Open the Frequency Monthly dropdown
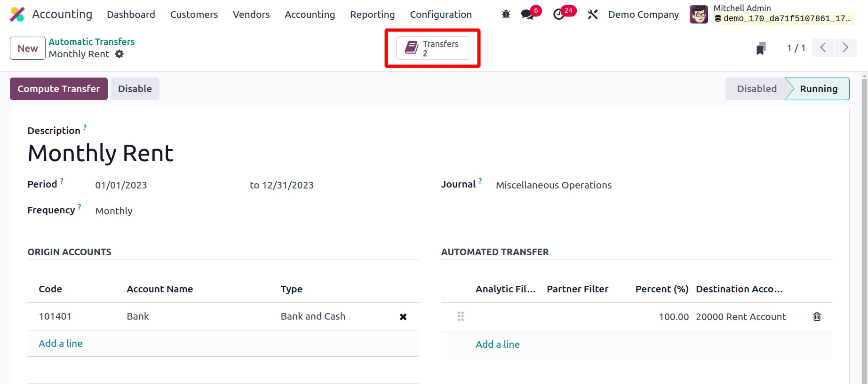868x384 pixels. coord(114,211)
